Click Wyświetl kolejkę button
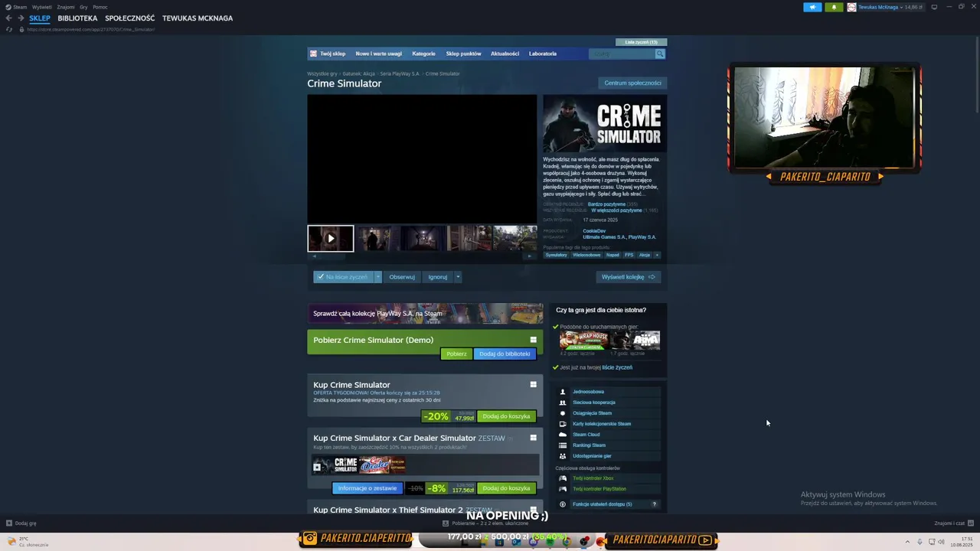 tap(628, 277)
